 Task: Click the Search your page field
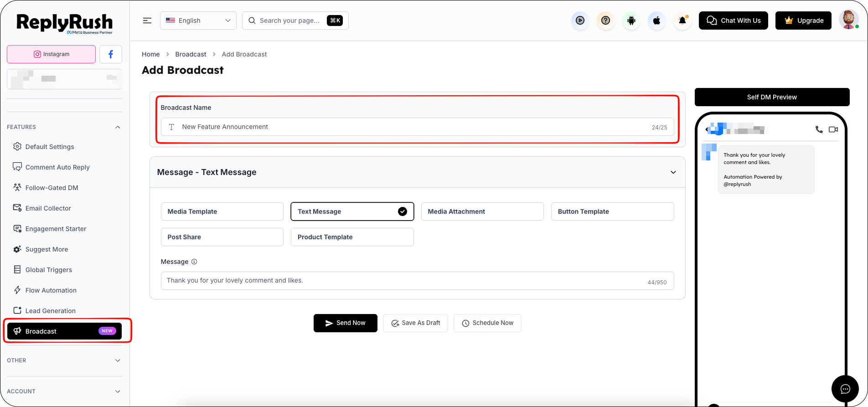tap(295, 21)
